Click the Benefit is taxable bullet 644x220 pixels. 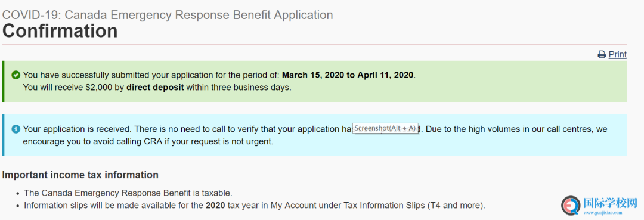tap(129, 193)
